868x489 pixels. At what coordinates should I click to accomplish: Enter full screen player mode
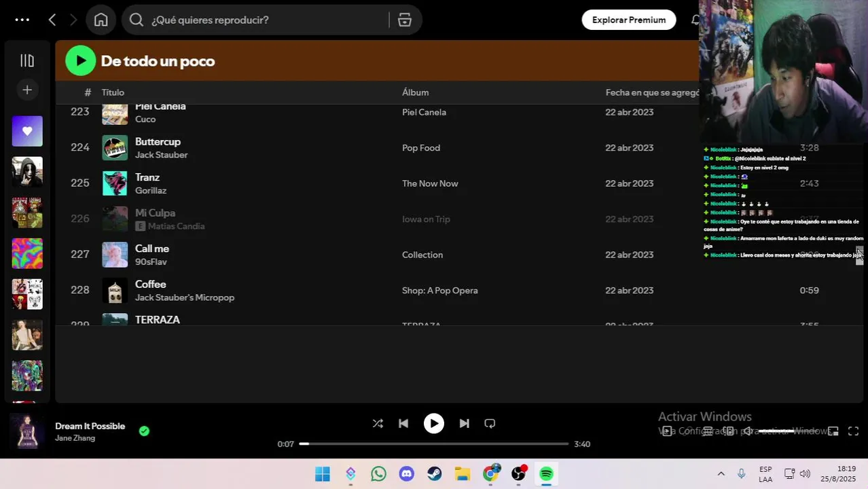(854, 431)
